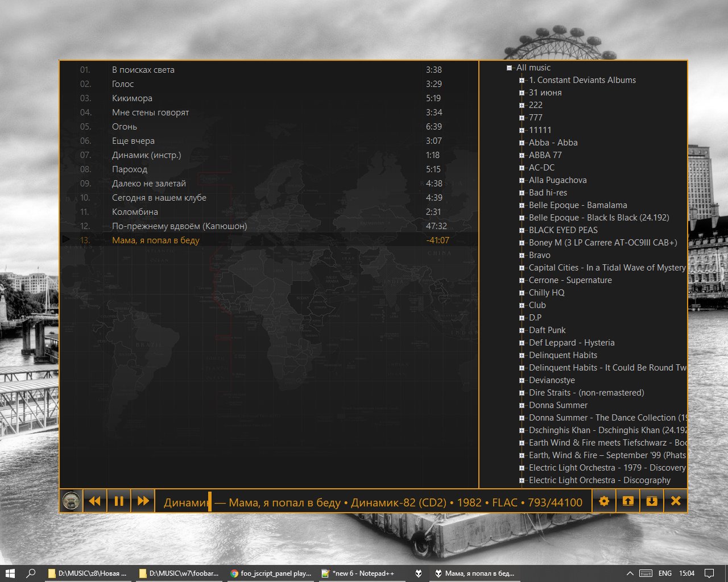
Task: Skip to the previous track
Action: [x=95, y=501]
